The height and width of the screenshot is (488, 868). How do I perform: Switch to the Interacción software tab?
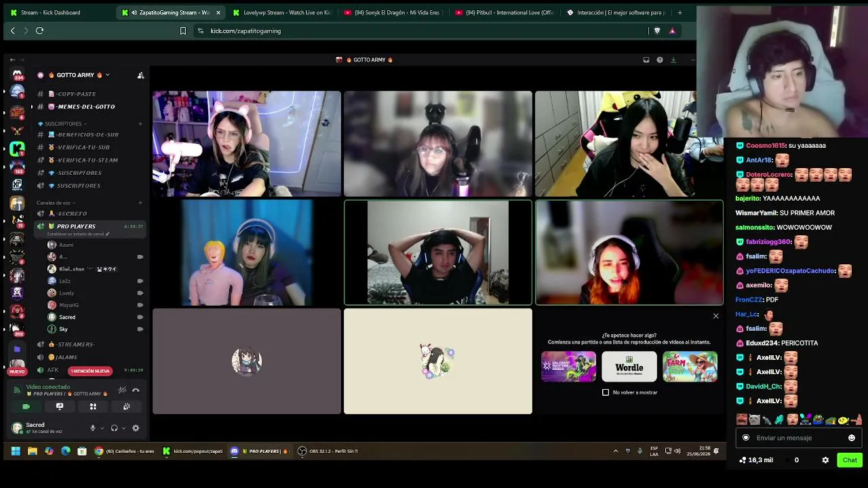tap(615, 12)
